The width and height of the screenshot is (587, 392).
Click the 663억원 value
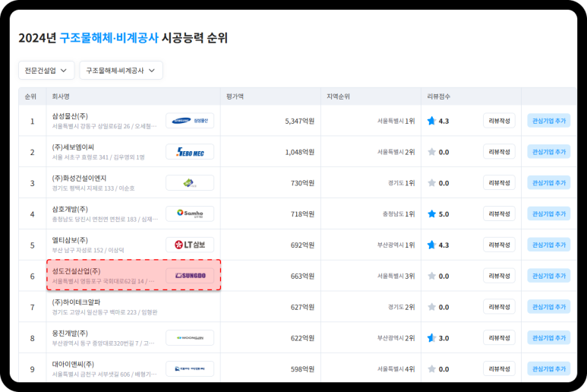(302, 276)
